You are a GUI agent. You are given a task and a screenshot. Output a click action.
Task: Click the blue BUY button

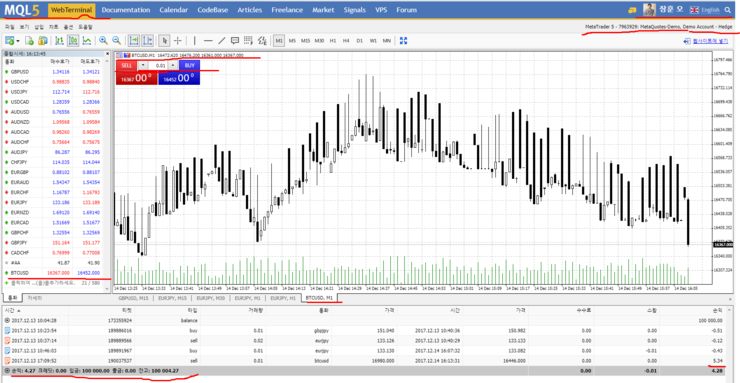tap(189, 65)
